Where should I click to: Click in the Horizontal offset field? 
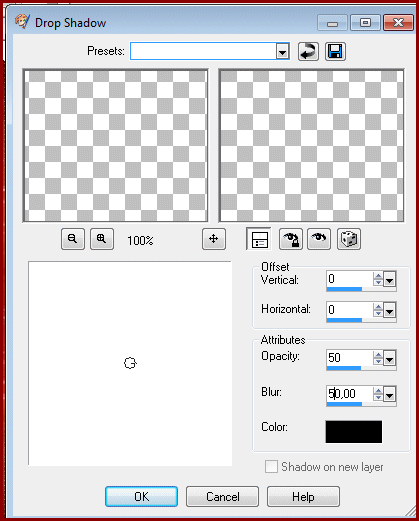(350, 310)
